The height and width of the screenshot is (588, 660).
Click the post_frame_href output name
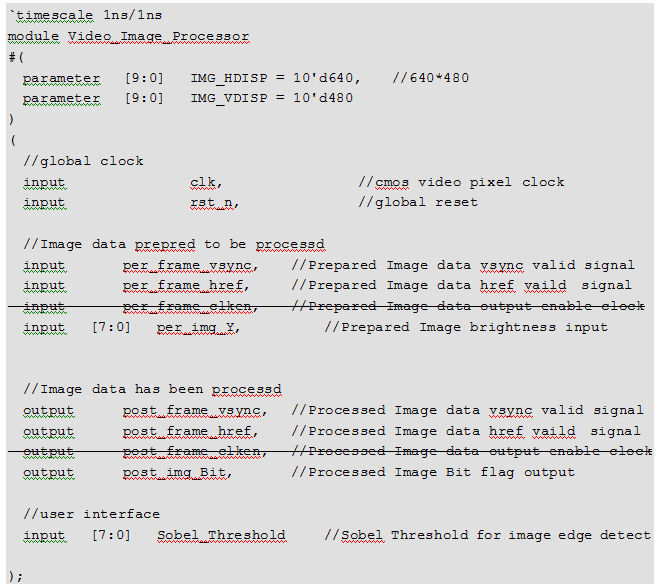[x=188, y=431]
